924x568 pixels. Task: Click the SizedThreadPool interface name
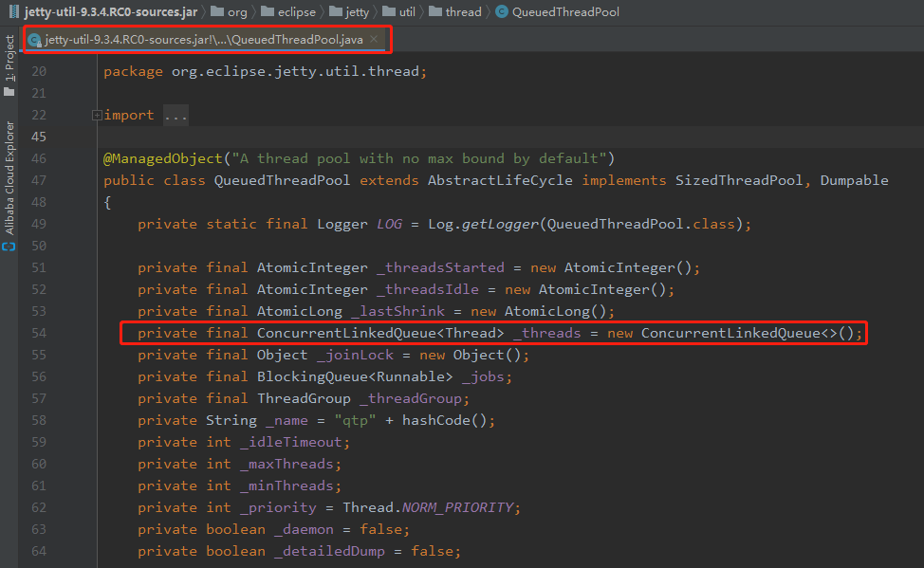738,180
